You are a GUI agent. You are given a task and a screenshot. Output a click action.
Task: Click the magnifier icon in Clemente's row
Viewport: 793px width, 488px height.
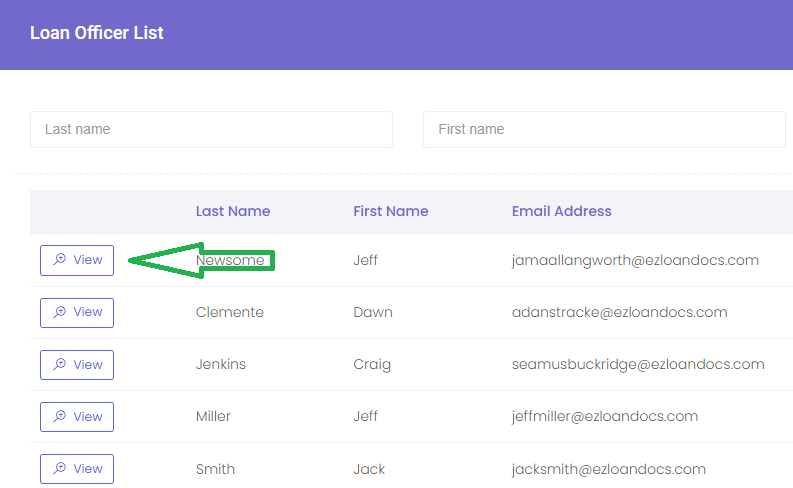point(60,312)
